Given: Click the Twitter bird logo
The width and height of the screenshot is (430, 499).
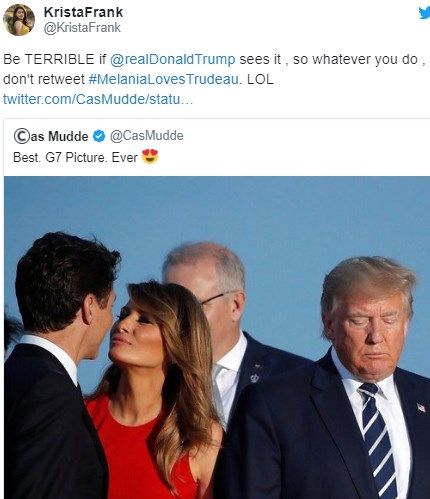Looking at the screenshot, I should [x=424, y=13].
